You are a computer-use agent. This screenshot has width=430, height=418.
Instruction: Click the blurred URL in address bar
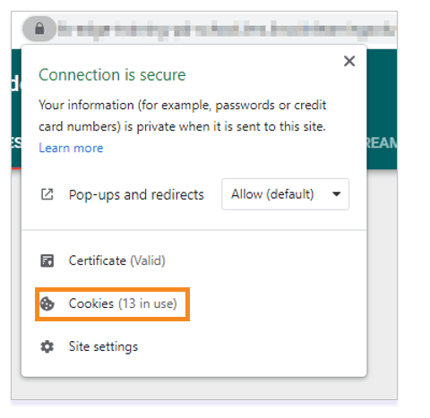pyautogui.click(x=227, y=29)
